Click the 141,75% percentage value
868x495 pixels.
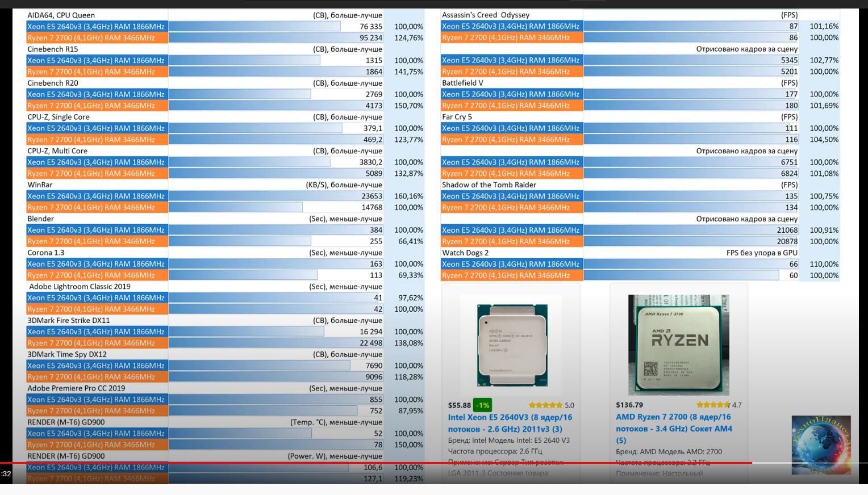tap(409, 72)
